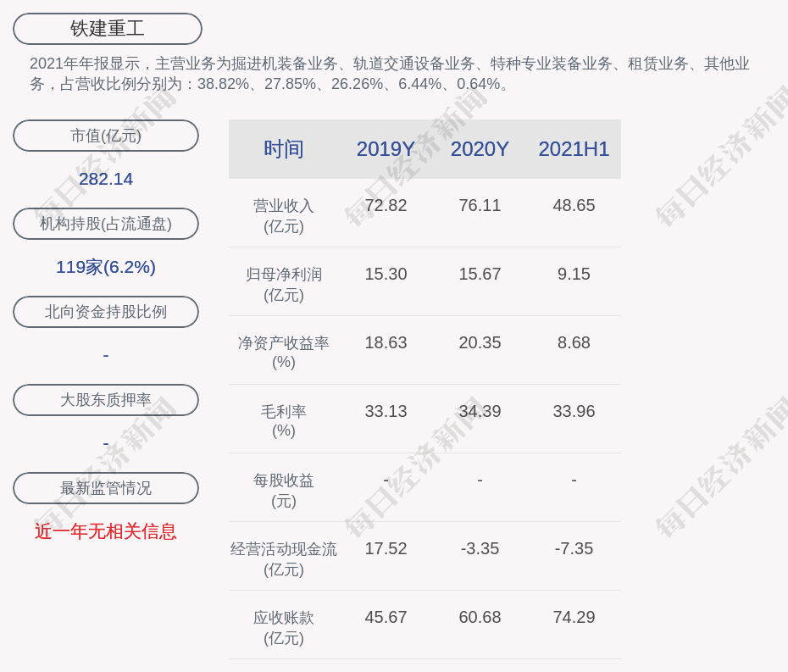The width and height of the screenshot is (788, 672).
Task: Click the 营业收入(亿元) row label
Action: (x=284, y=216)
